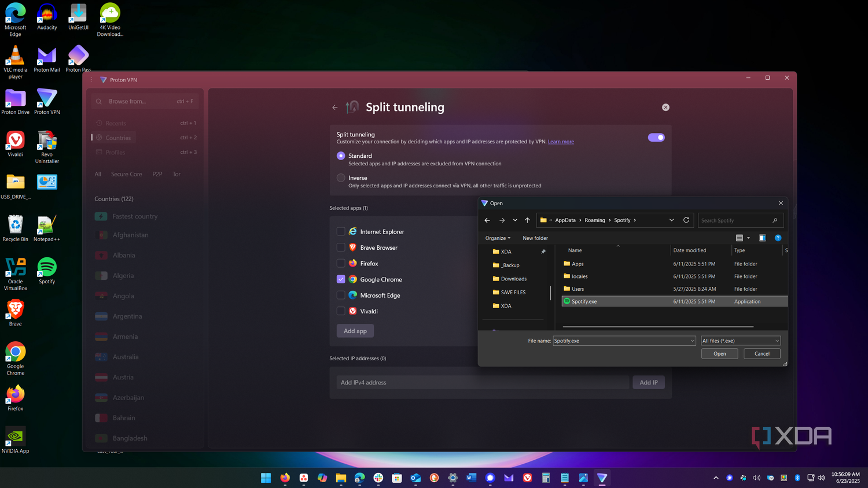868x488 pixels.
Task: Uncheck the Google Chrome app box
Action: [341, 279]
